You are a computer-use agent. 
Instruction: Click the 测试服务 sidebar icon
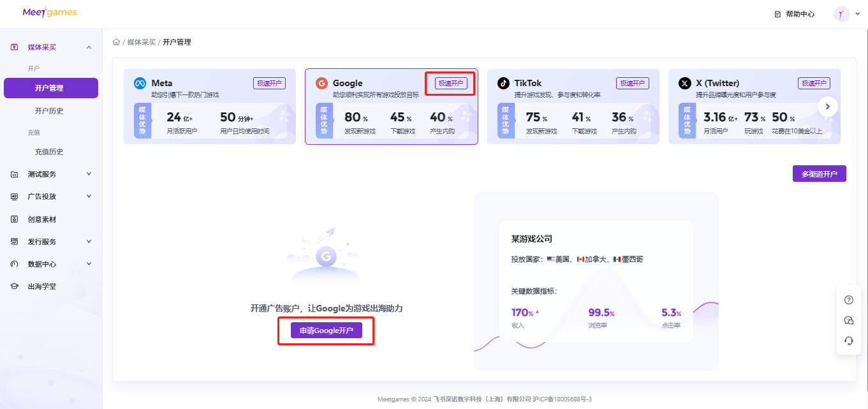[x=14, y=174]
